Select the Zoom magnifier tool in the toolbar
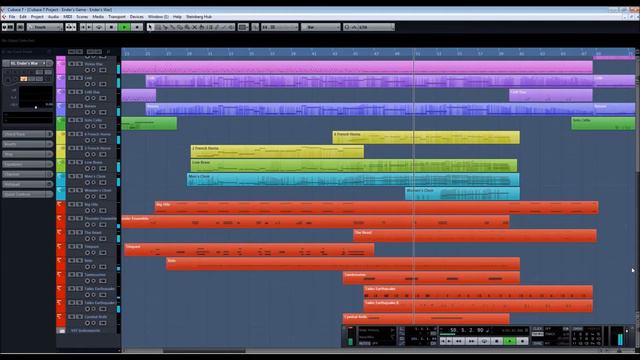 187,27
